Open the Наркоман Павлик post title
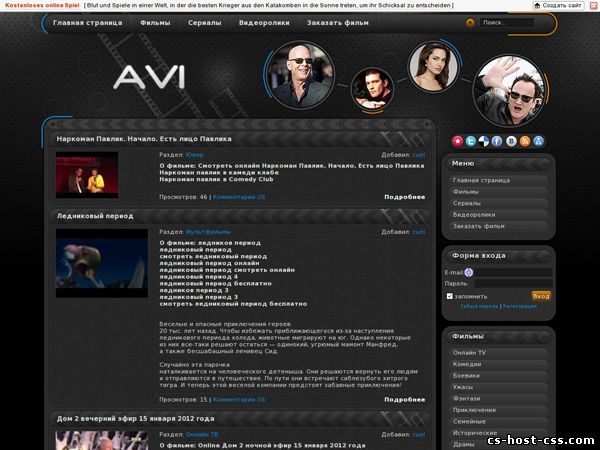The width and height of the screenshot is (600, 450). coord(144,139)
